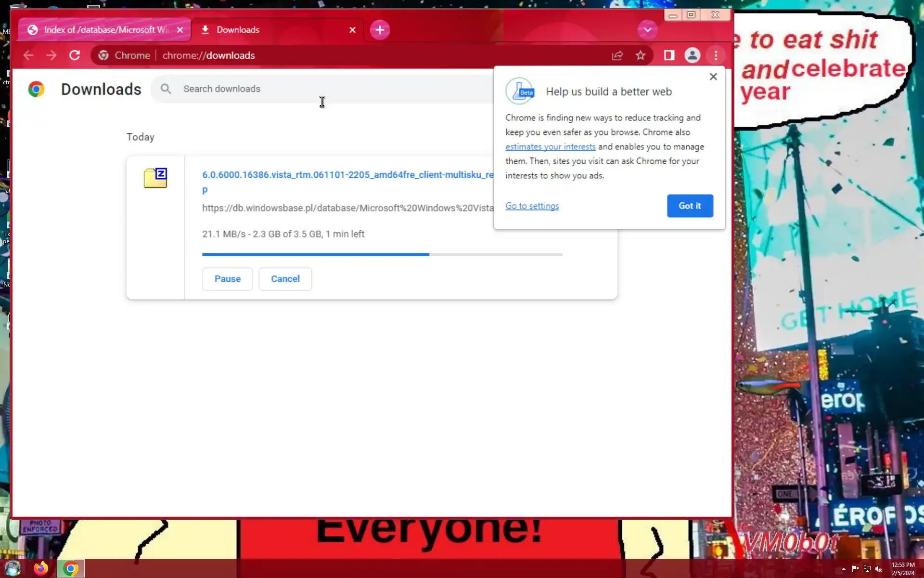Click the Got it button
Image resolution: width=924 pixels, height=578 pixels.
point(690,206)
